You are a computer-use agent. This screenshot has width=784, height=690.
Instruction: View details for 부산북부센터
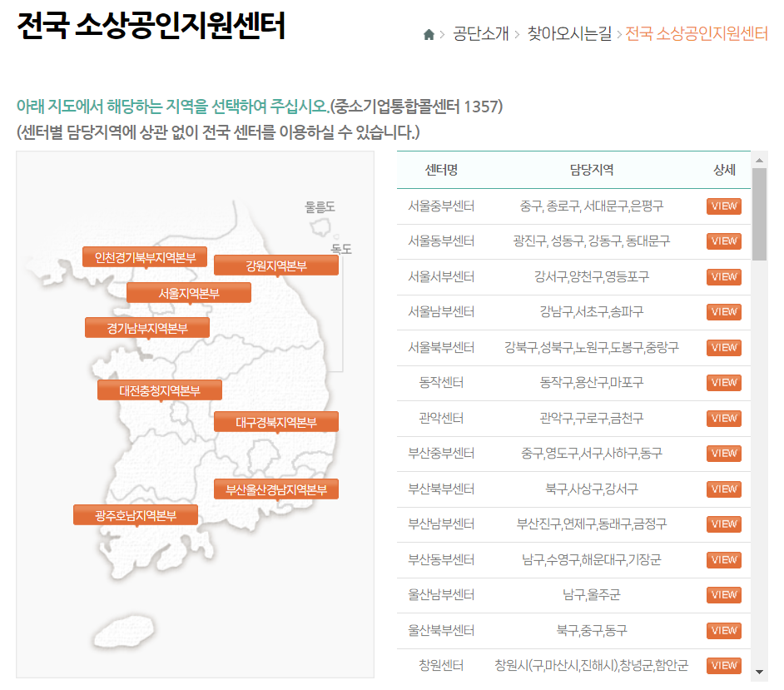723,489
